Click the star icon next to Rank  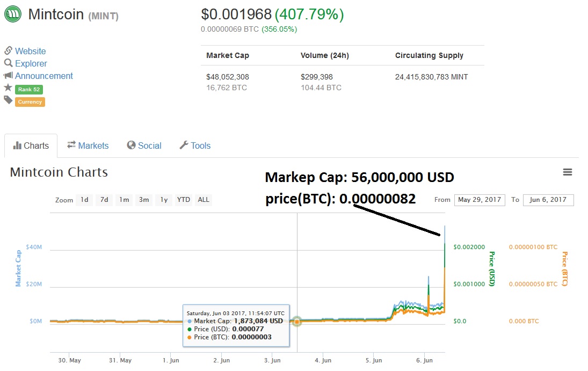(8, 88)
